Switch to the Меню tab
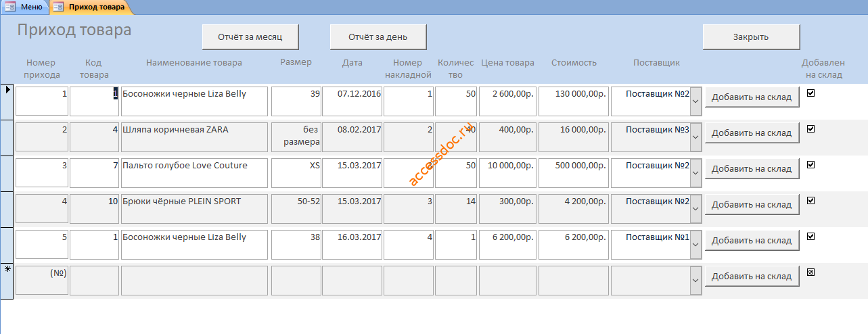Screen dimensions: 868x334 [24, 7]
